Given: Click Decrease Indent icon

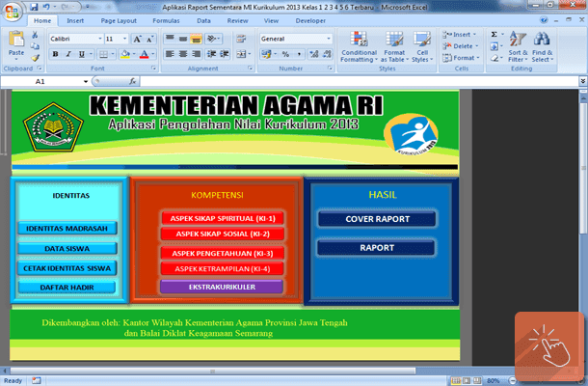Looking at the screenshot, I should (x=211, y=54).
